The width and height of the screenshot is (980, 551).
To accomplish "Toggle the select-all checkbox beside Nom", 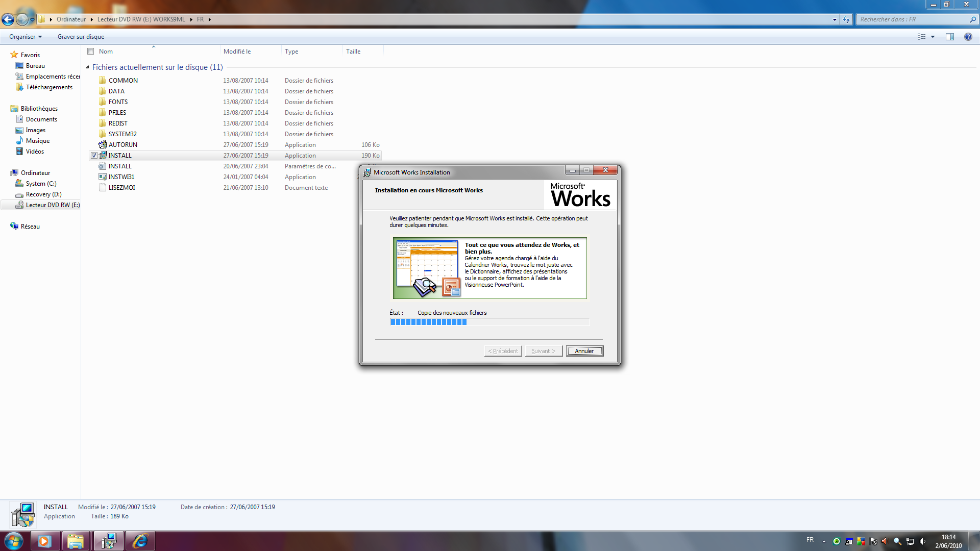I will tap(91, 52).
